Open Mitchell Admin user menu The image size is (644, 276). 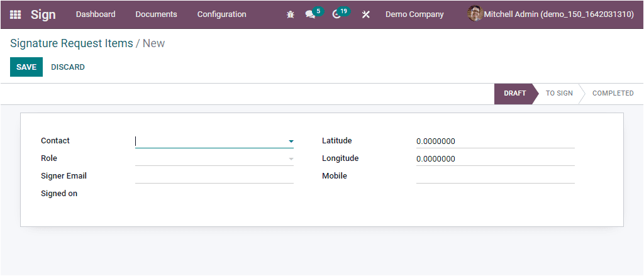click(x=551, y=14)
